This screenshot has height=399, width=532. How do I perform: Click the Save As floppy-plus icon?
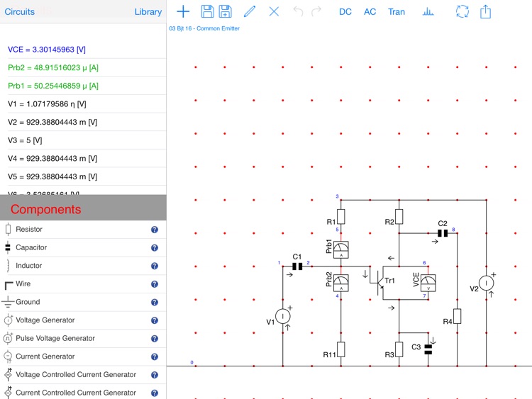point(225,11)
